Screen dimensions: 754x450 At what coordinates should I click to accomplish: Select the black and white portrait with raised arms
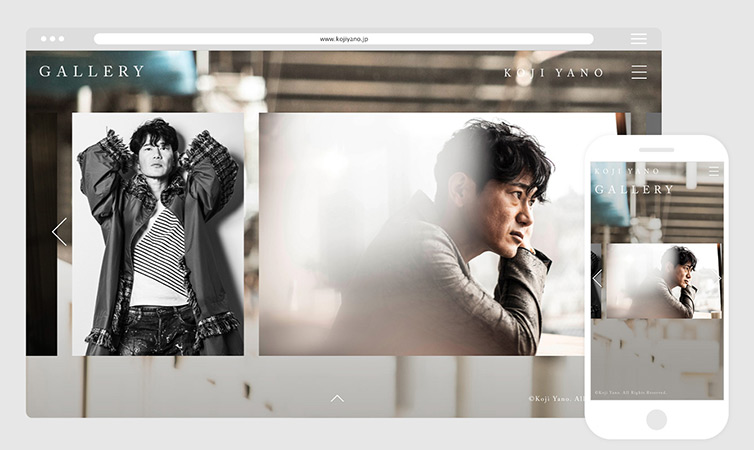158,234
